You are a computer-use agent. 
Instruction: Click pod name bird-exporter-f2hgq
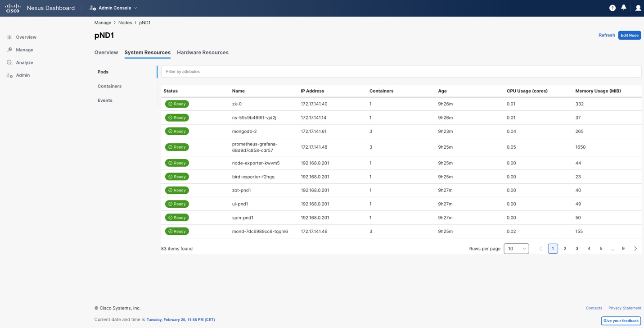tap(253, 177)
